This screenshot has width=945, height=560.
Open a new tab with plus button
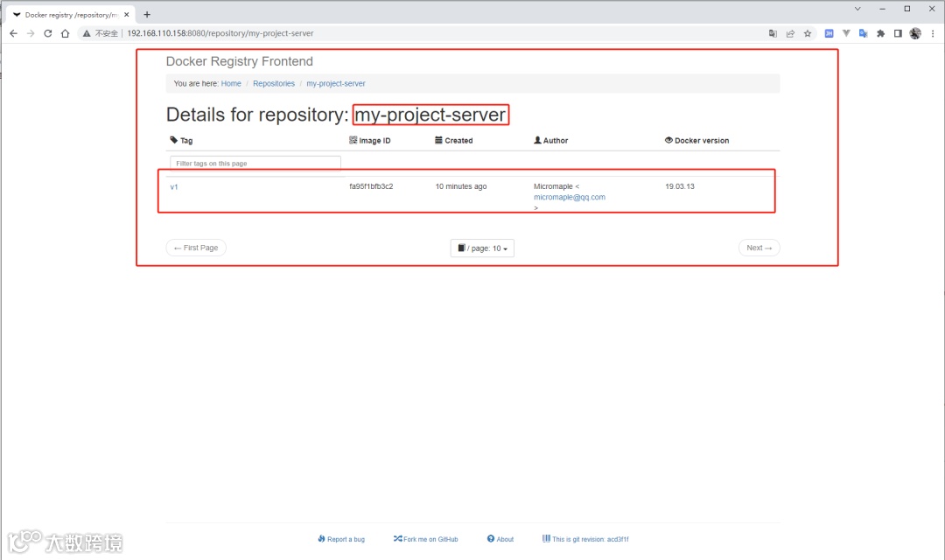147,15
